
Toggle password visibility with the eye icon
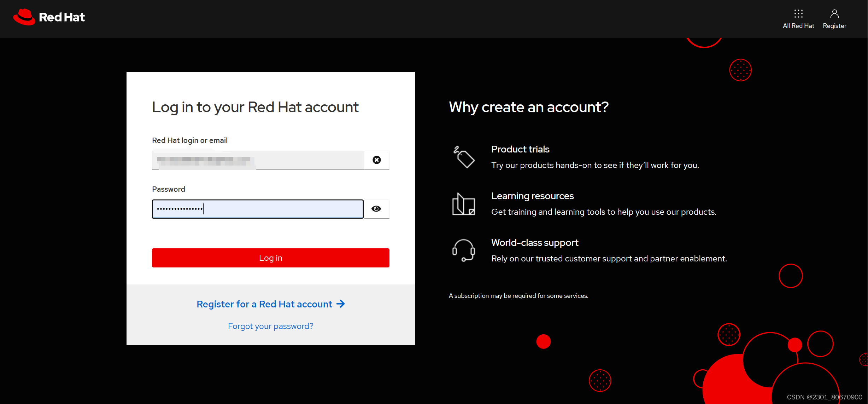point(376,209)
